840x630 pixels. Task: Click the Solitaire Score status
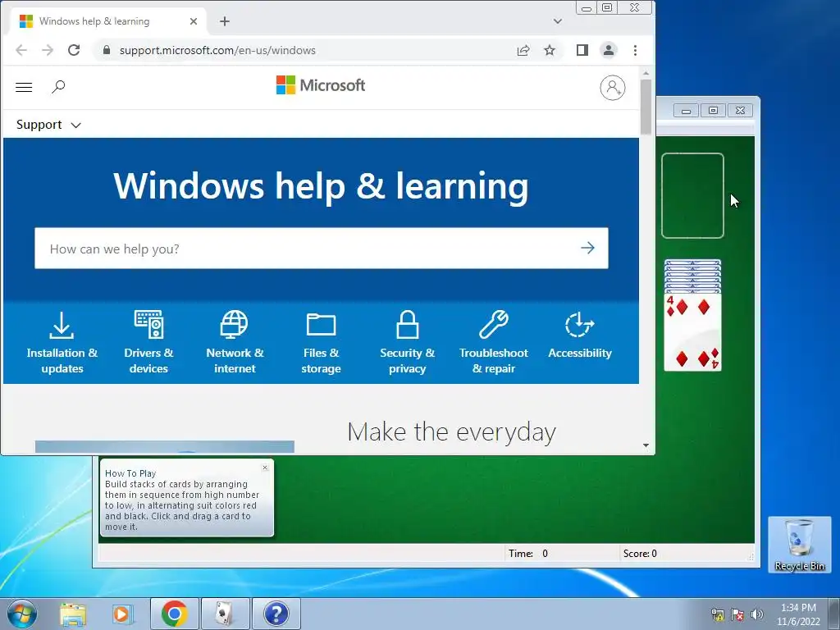tap(640, 554)
